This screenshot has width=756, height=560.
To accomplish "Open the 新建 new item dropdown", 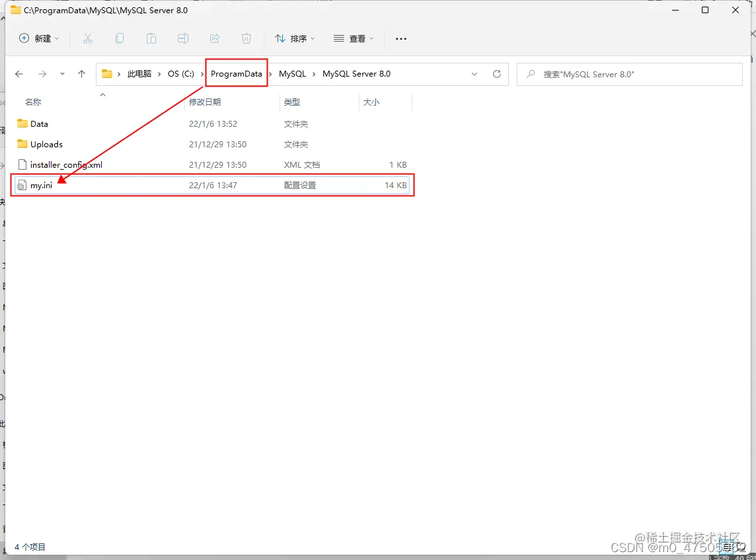I will point(39,38).
